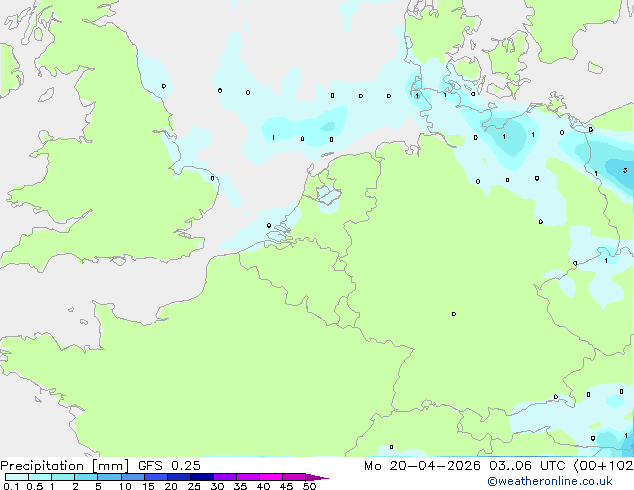Viewport: 634px width, 490px height.
Task: Click the '0' value off the Dutch coast
Action: (269, 225)
